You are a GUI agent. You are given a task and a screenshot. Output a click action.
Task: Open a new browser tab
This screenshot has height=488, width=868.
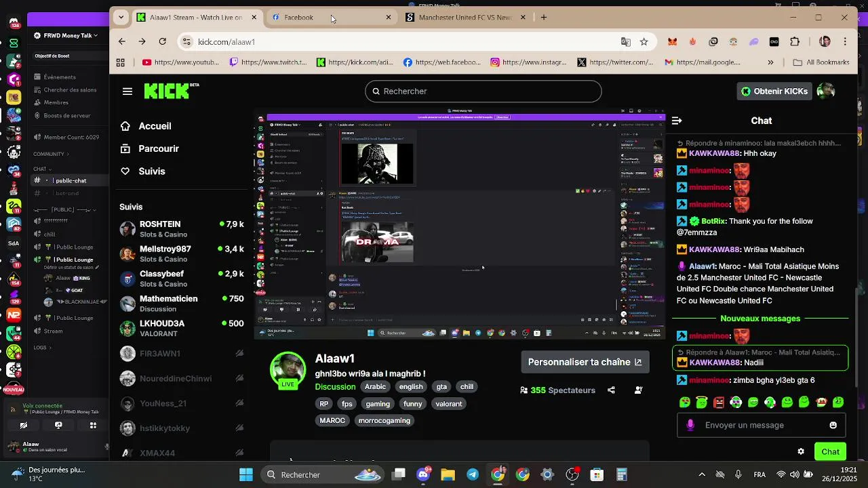point(544,18)
